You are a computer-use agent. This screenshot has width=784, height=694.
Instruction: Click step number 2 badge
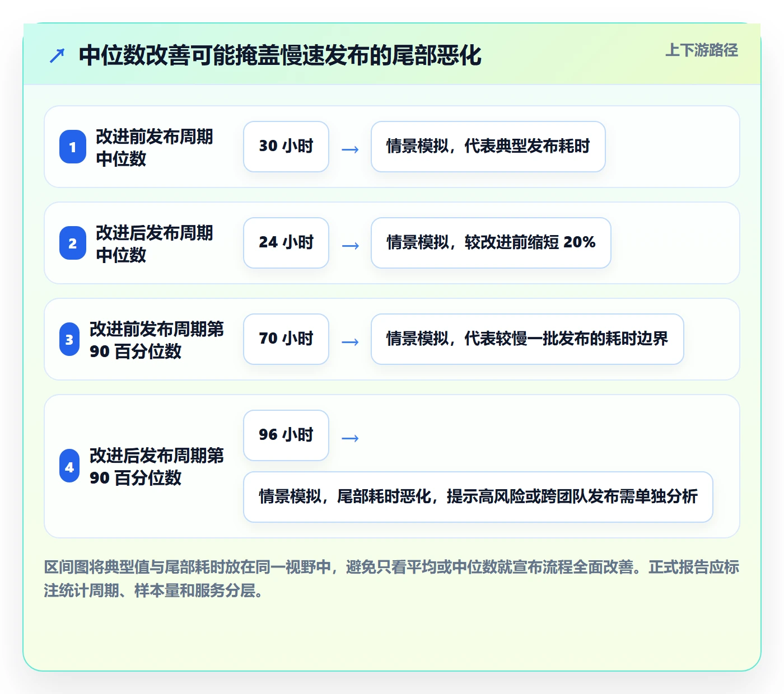[73, 243]
